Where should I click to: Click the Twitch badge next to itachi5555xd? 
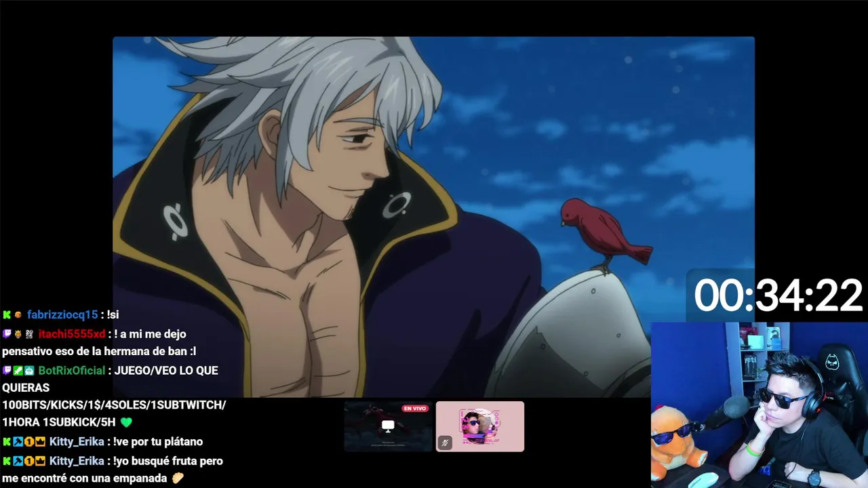point(7,333)
